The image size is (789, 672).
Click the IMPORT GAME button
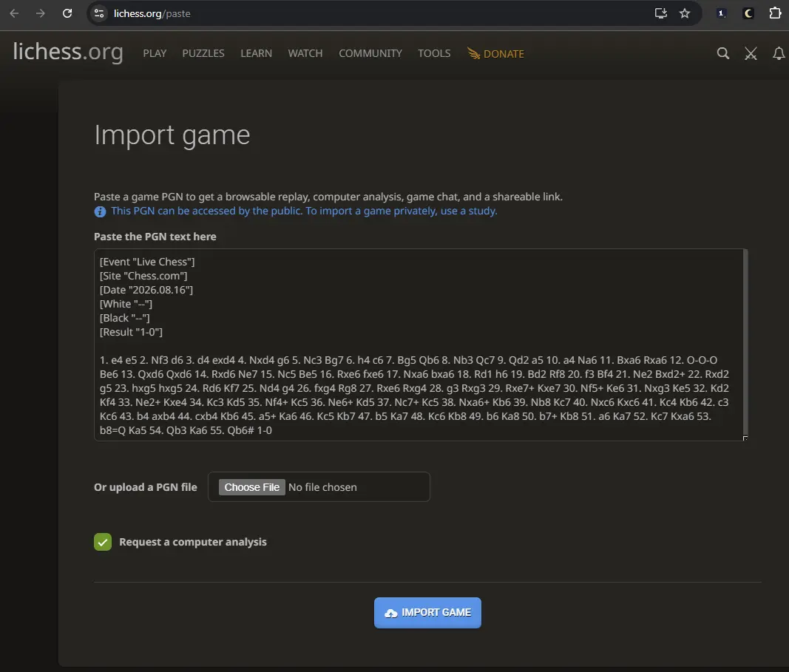[x=427, y=613]
